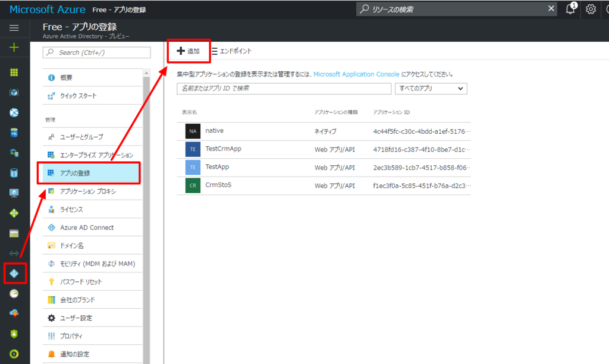609x364 pixels.
Task: Expand the すべてのアプリ filter dropdown
Action: click(431, 89)
